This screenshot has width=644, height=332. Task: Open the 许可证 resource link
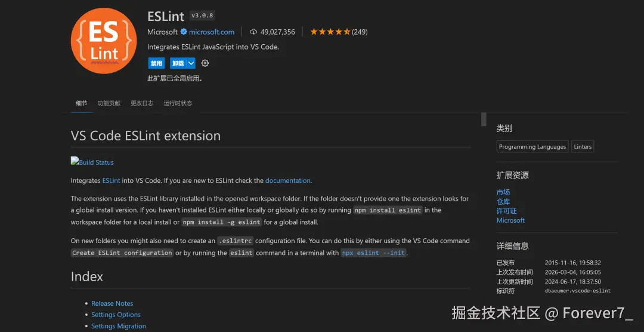506,211
